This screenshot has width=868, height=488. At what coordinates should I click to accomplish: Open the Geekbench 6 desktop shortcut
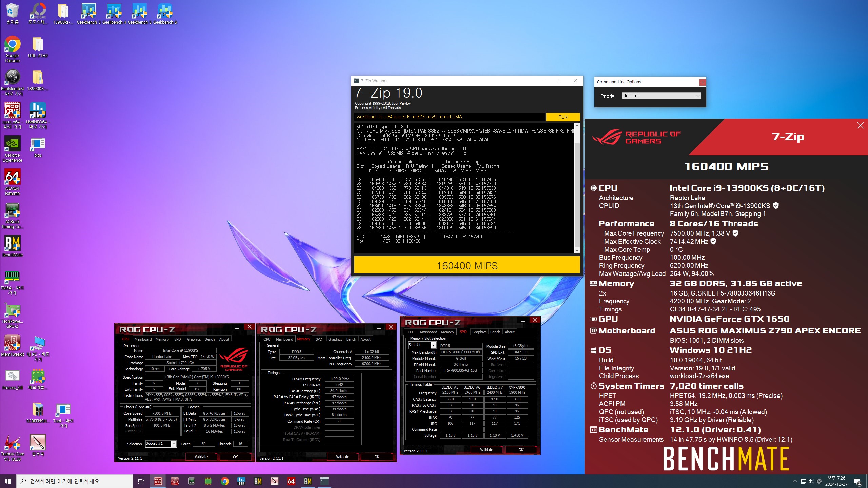coord(165,14)
